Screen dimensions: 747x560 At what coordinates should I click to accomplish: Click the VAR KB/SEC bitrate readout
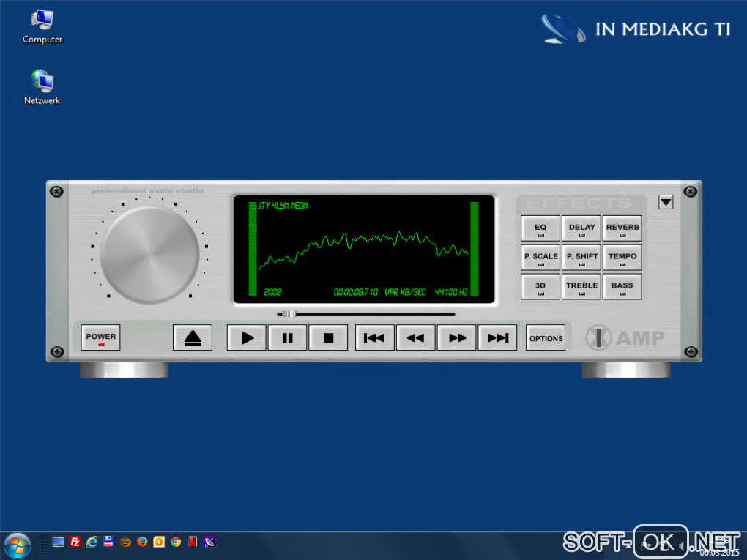(405, 292)
